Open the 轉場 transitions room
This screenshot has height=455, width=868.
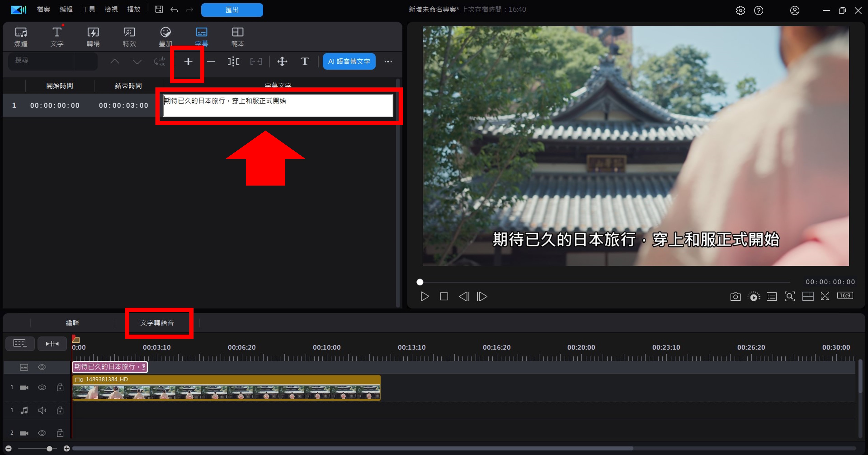tap(93, 37)
